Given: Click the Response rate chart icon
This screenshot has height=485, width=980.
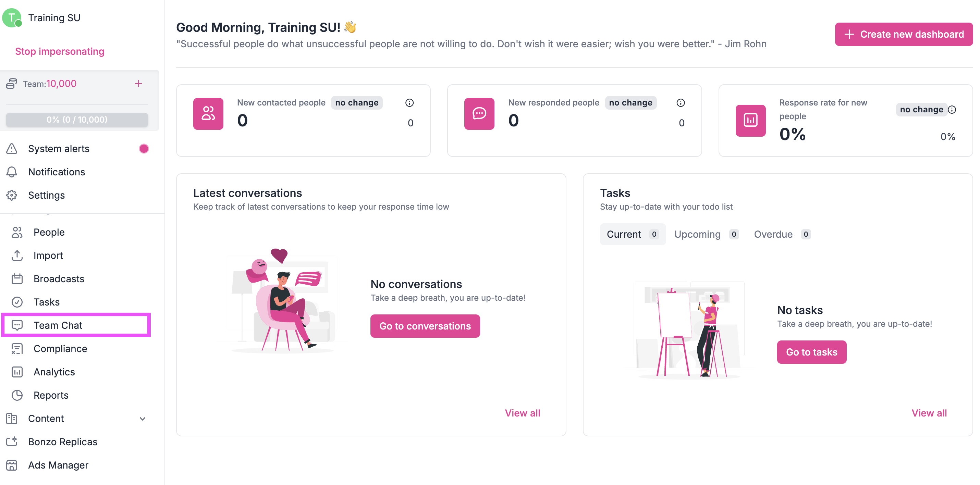Looking at the screenshot, I should (x=751, y=121).
